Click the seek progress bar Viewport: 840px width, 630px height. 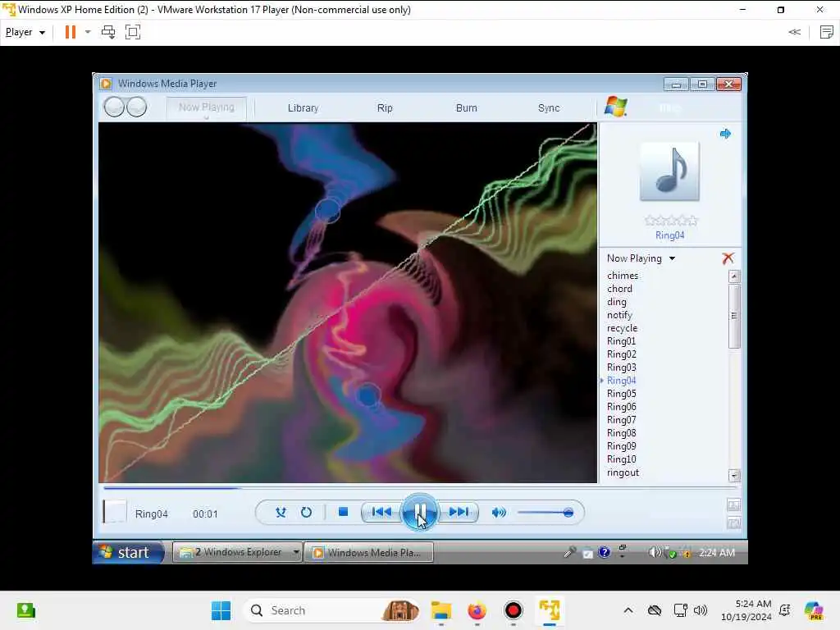tap(420, 488)
